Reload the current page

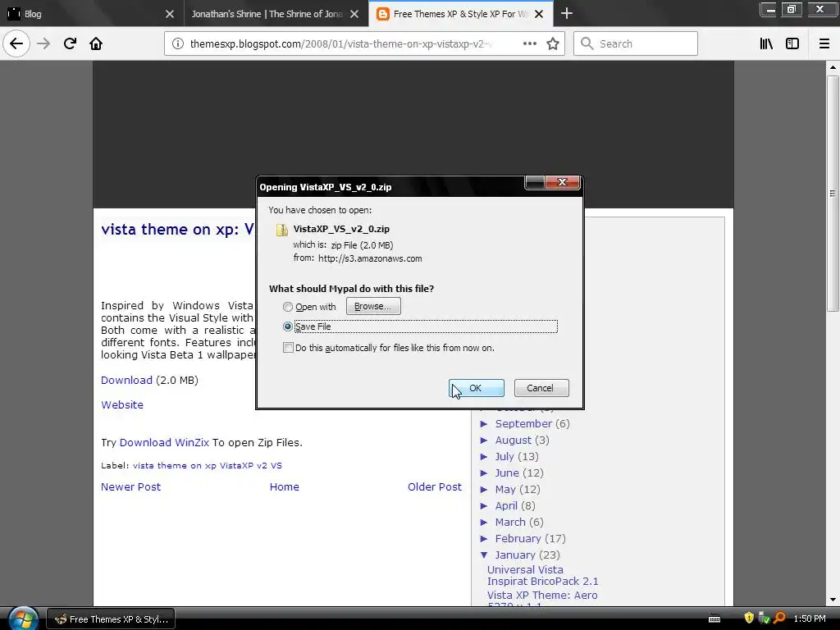(70, 43)
